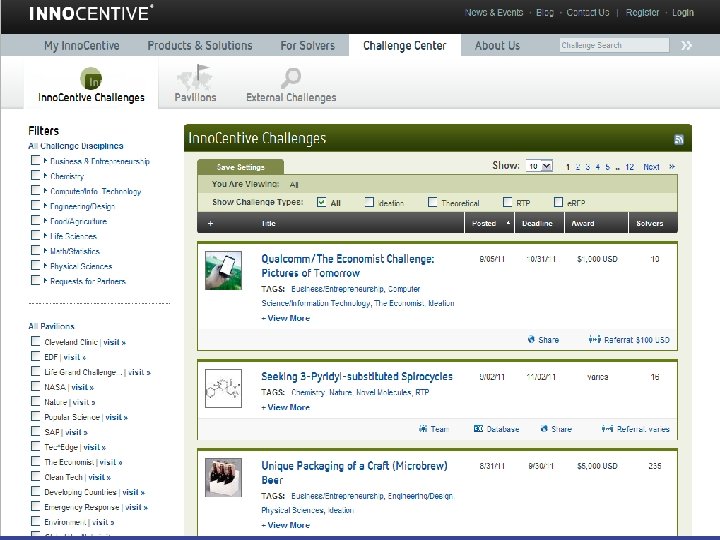
Task: Go to Next page of challenges
Action: (x=651, y=167)
